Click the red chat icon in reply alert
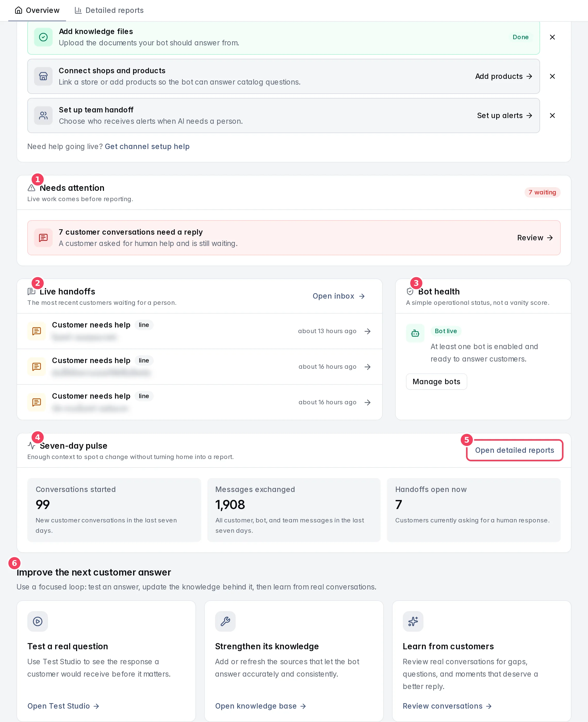The image size is (588, 722). click(x=43, y=238)
